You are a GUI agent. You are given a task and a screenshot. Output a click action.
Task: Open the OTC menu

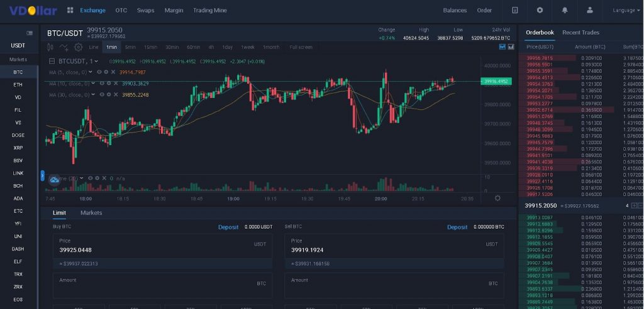click(x=121, y=10)
